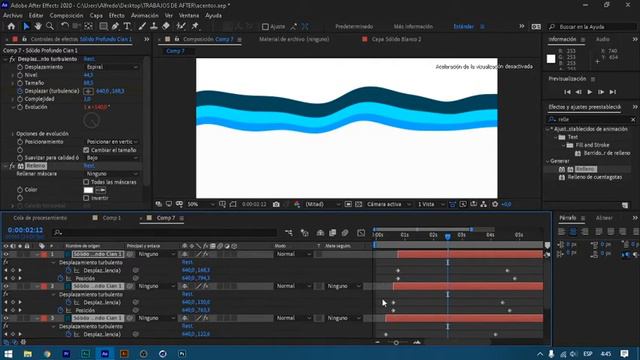
Task: Toggle the Nivel stopwatch in effect controls
Action: [x=20, y=75]
